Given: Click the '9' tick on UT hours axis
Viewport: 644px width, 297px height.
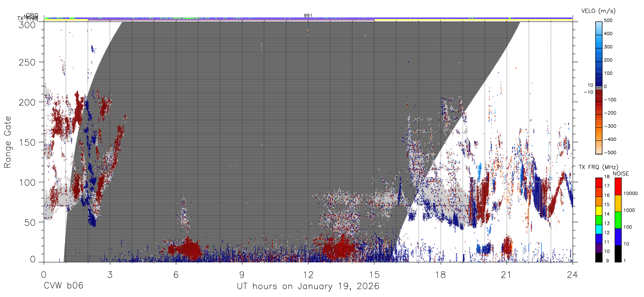Looking at the screenshot, I should tap(242, 274).
